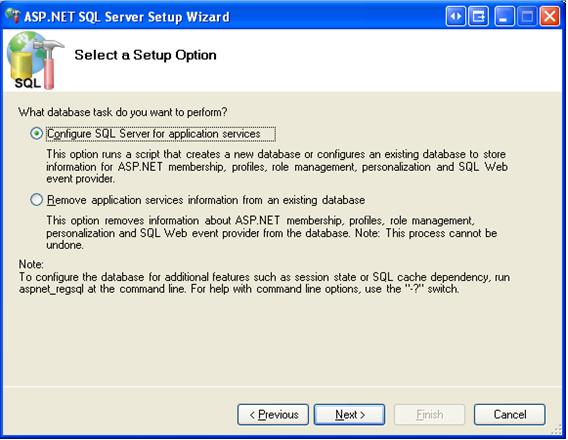Viewport: 568px width, 440px height.
Task: Click the ASP.NET SQL Server Setup Wizard title text
Action: tap(127, 17)
